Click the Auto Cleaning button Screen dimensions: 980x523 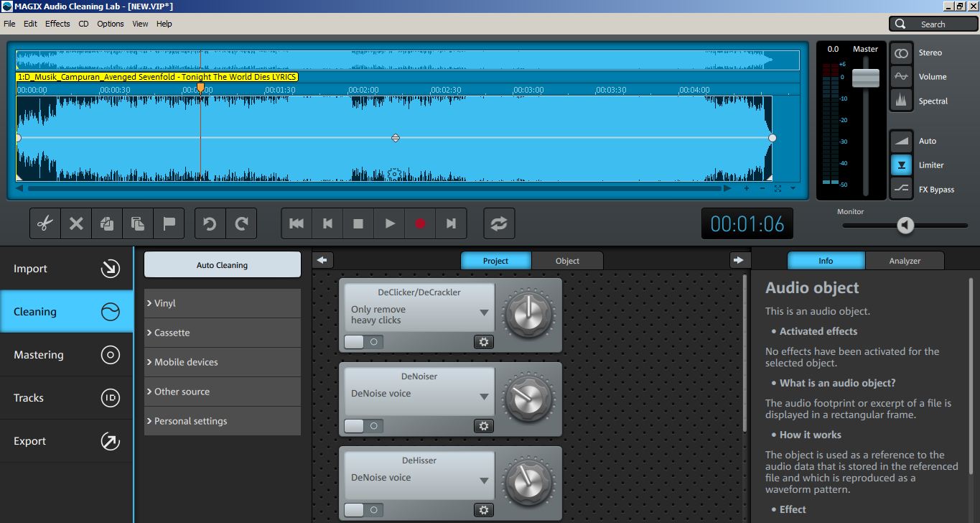click(x=223, y=265)
